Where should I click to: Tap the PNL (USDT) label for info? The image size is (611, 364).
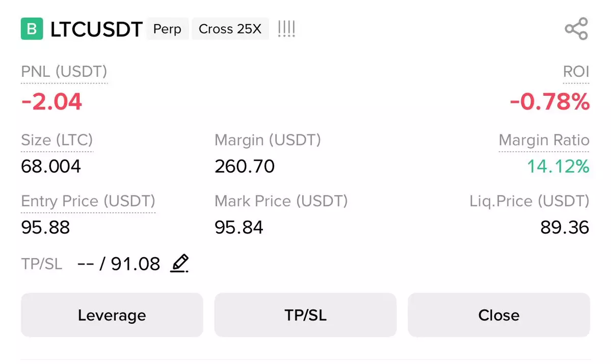(64, 72)
